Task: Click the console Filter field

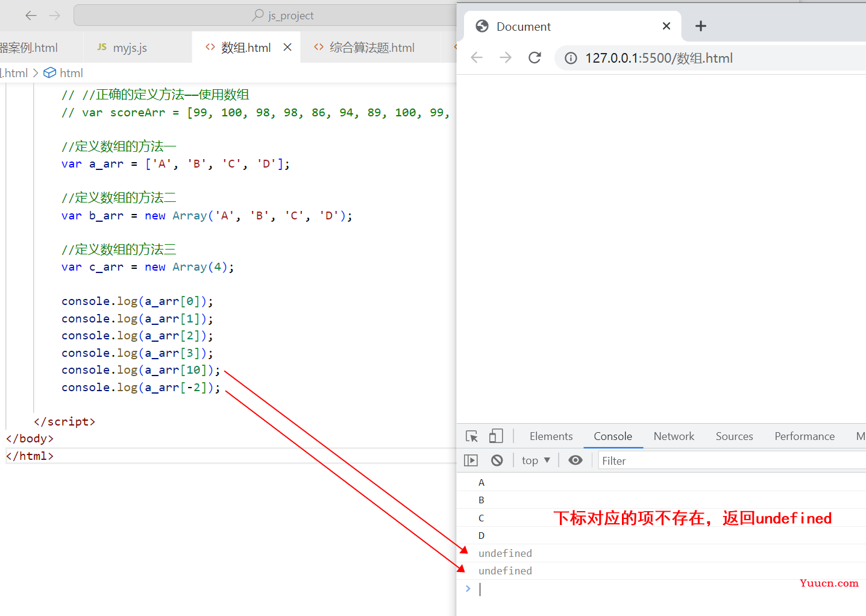Action: [x=732, y=460]
